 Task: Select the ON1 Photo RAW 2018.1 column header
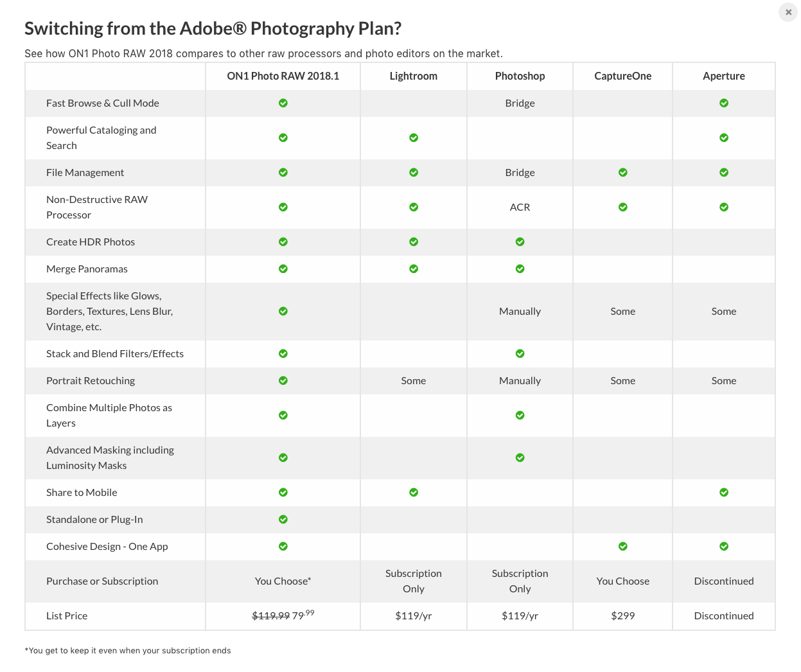(283, 76)
